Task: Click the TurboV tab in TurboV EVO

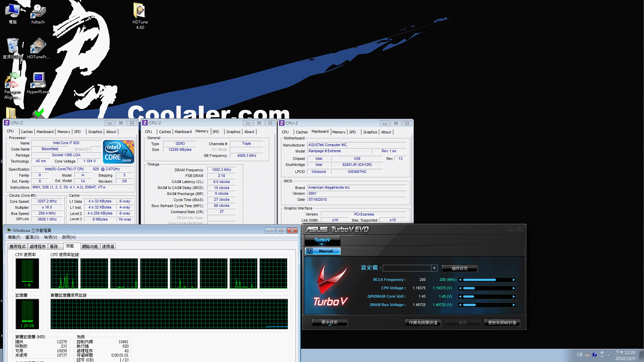Action: pos(322,240)
